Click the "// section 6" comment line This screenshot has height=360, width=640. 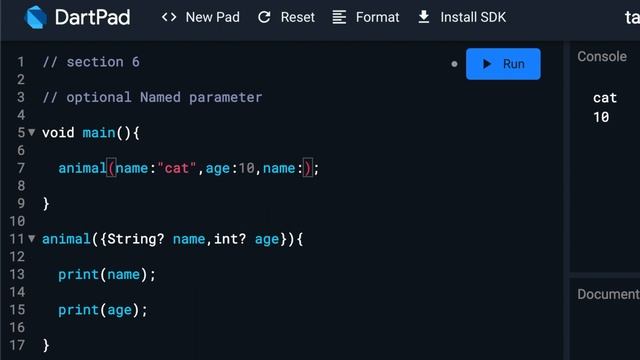pyautogui.click(x=91, y=62)
